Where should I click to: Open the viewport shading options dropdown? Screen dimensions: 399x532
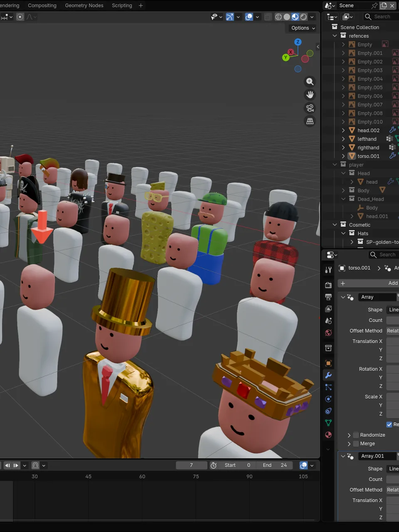click(x=312, y=17)
